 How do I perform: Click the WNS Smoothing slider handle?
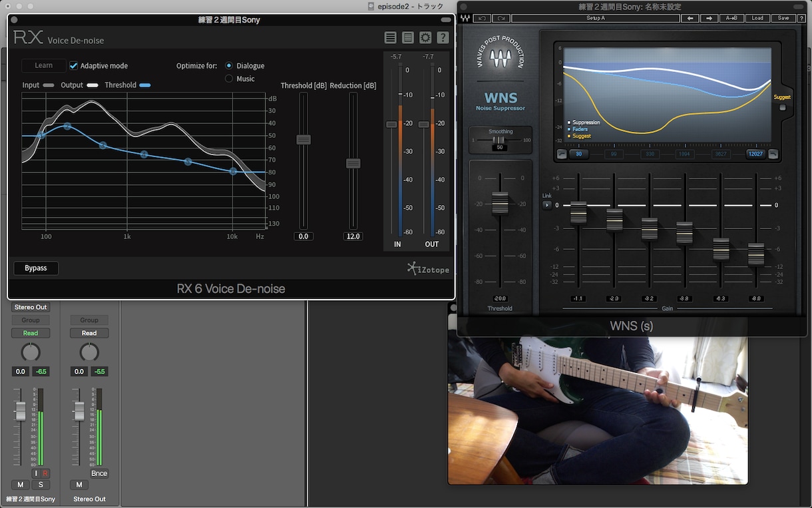point(500,140)
